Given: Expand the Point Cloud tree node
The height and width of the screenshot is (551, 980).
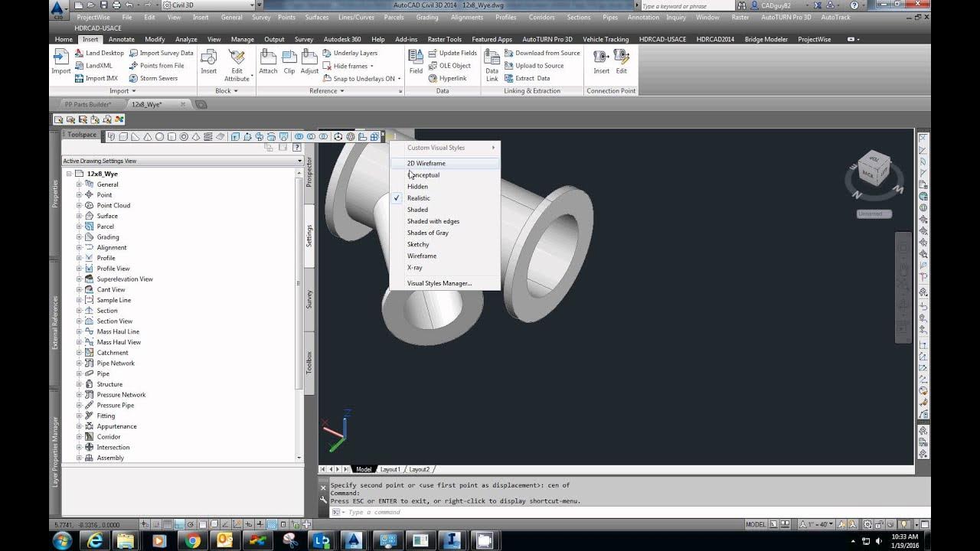Looking at the screenshot, I should tap(79, 205).
